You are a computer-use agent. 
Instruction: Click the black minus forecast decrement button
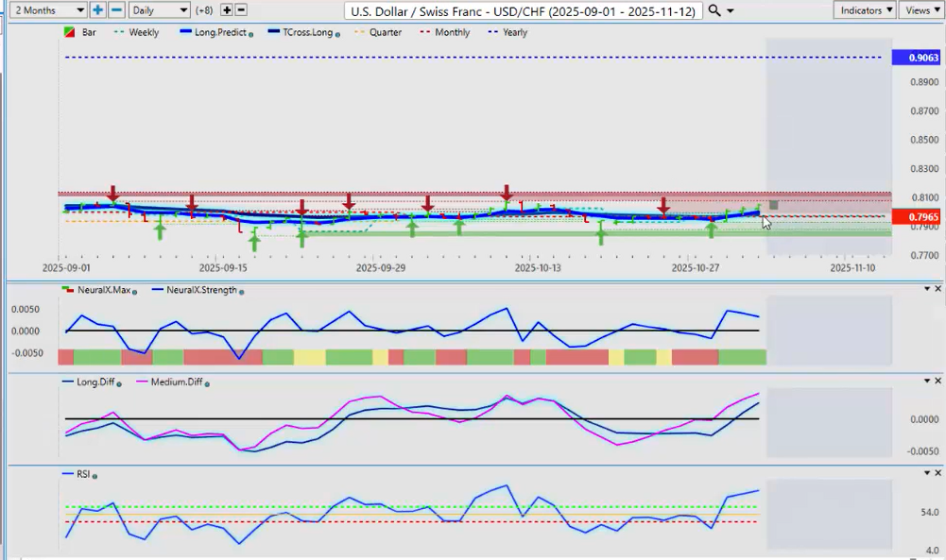(241, 10)
